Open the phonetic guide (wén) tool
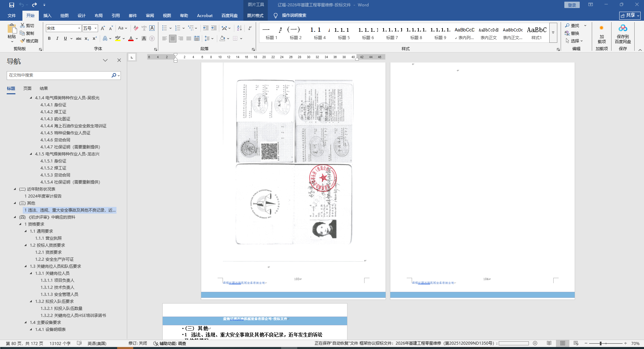Viewport: 644px width, 349px height. 144,28
